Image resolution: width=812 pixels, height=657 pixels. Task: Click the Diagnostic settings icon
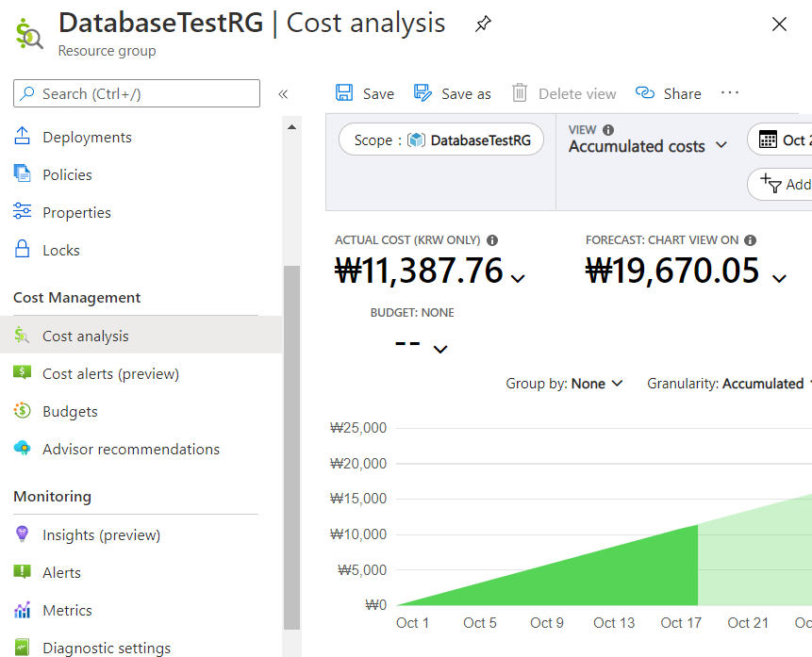[x=22, y=648]
